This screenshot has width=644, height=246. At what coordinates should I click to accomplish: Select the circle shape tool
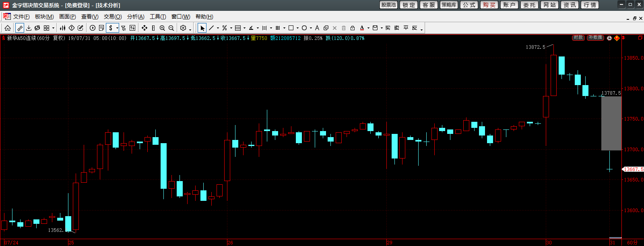(x=304, y=28)
